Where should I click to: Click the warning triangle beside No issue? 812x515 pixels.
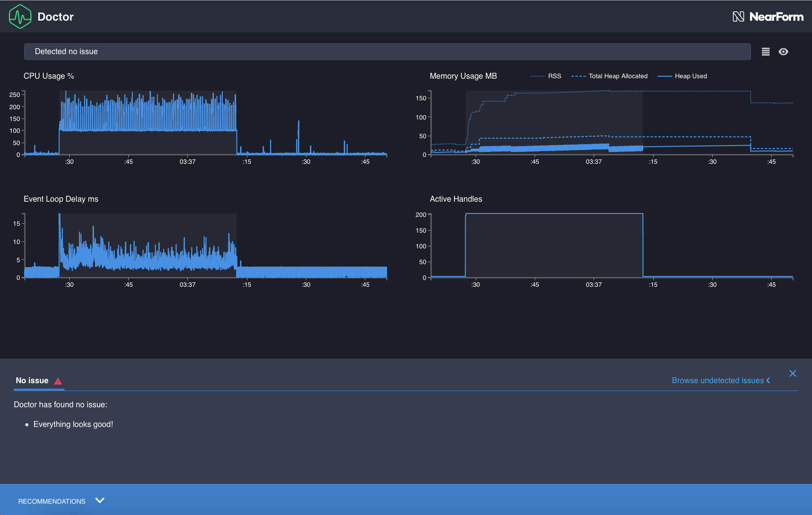(x=58, y=381)
